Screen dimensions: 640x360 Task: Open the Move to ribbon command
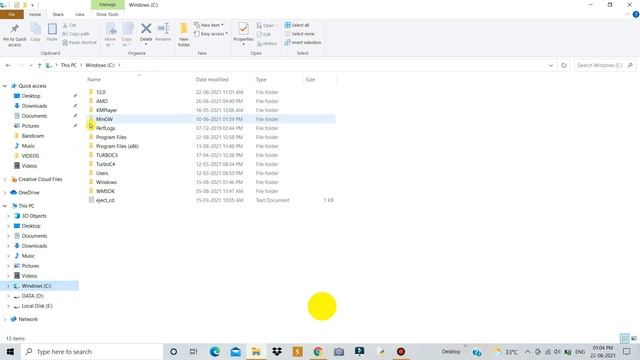[111, 34]
